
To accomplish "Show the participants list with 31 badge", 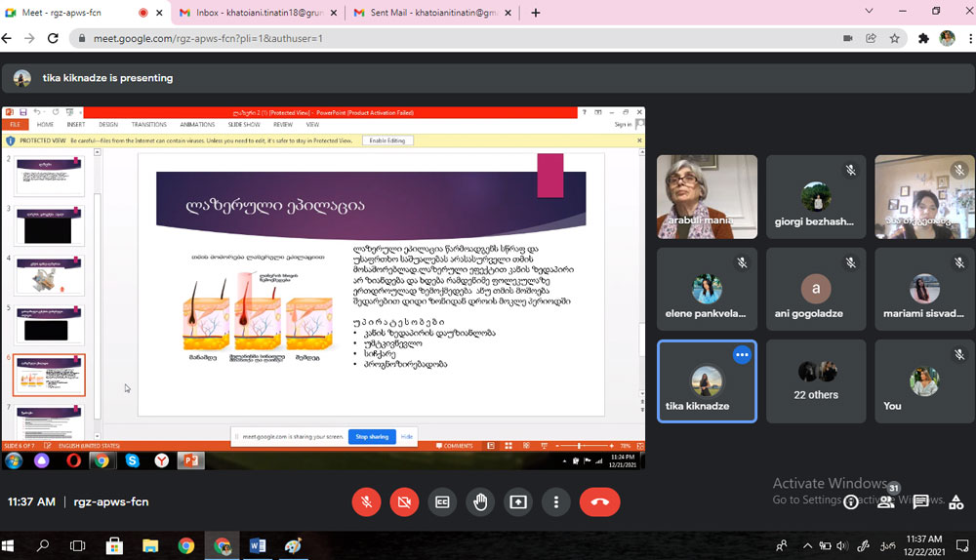I will pos(886,500).
